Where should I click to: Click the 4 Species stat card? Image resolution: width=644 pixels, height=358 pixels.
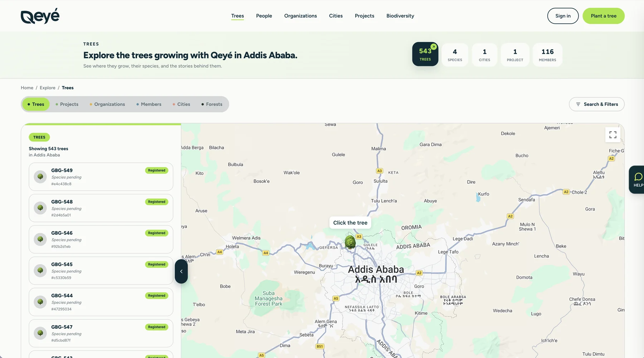coord(455,55)
